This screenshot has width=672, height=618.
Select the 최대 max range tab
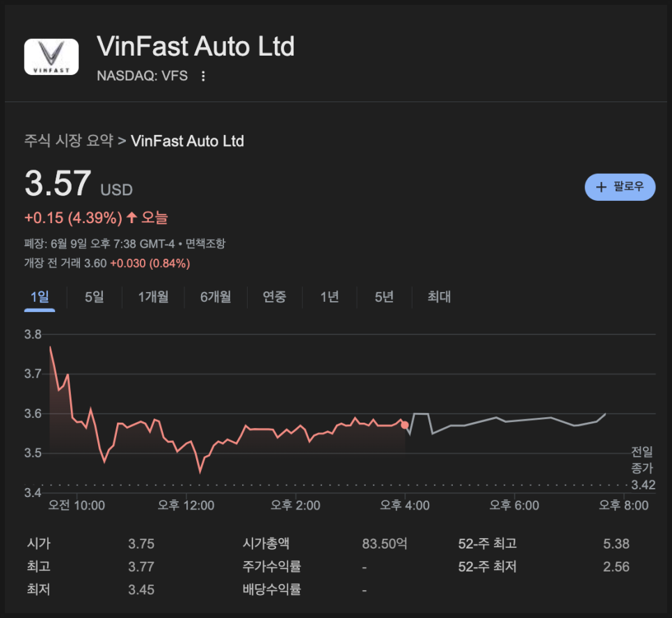click(439, 297)
